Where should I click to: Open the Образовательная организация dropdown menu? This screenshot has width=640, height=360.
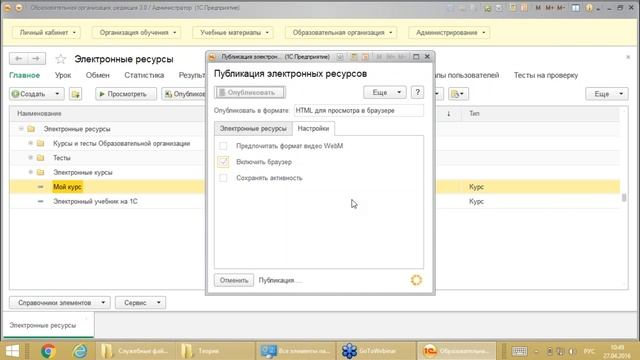click(x=341, y=33)
